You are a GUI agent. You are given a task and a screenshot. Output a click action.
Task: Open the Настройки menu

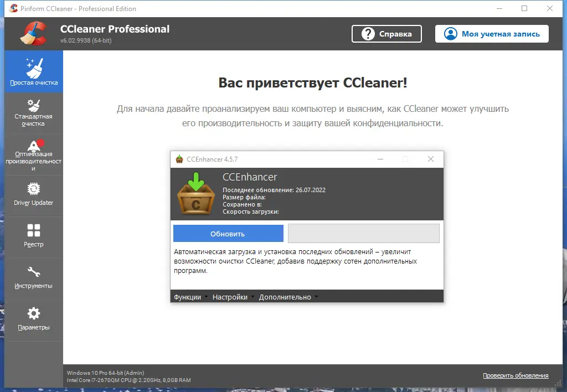click(x=230, y=296)
